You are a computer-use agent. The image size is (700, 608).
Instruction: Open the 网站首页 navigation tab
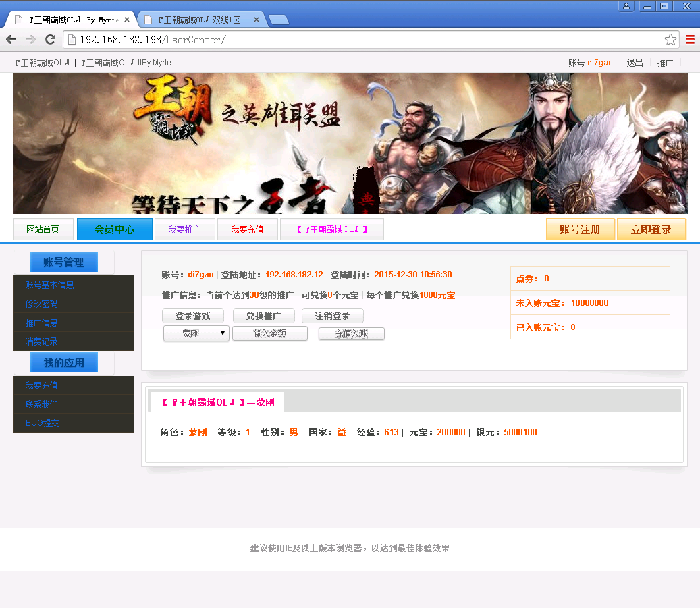click(43, 229)
